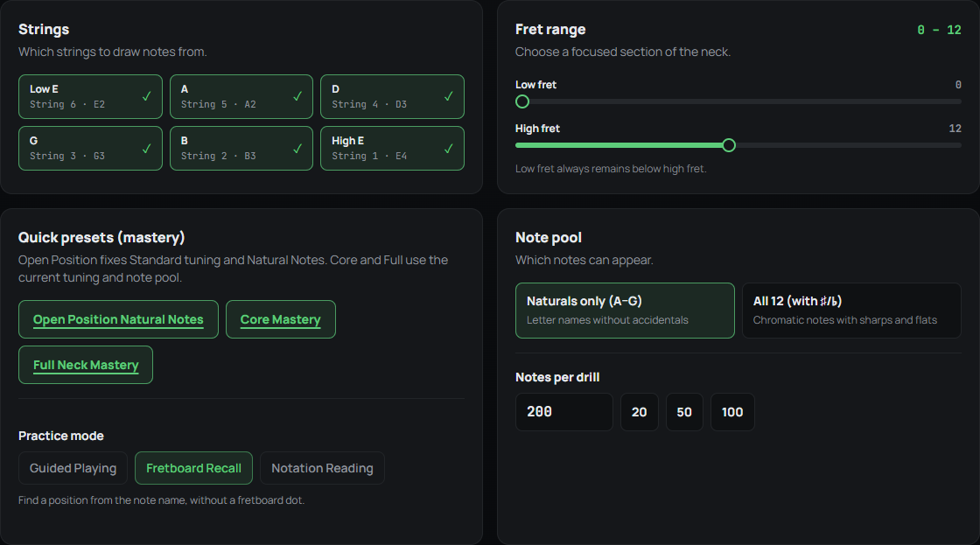Click the 'Quick presets (mastery)' heading
The image size is (980, 545).
click(101, 237)
